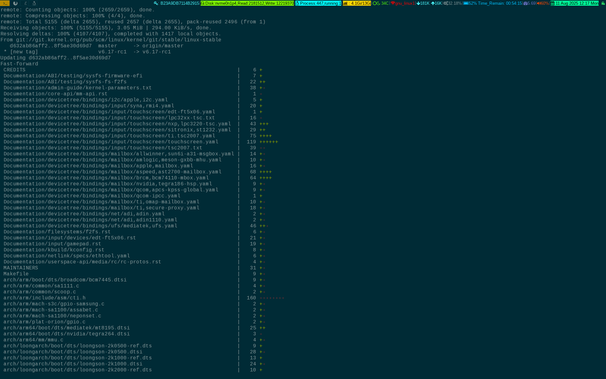Click the key ID status entry

click(177, 3)
